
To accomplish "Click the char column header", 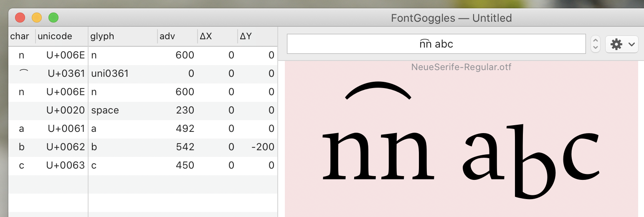I will 20,36.
